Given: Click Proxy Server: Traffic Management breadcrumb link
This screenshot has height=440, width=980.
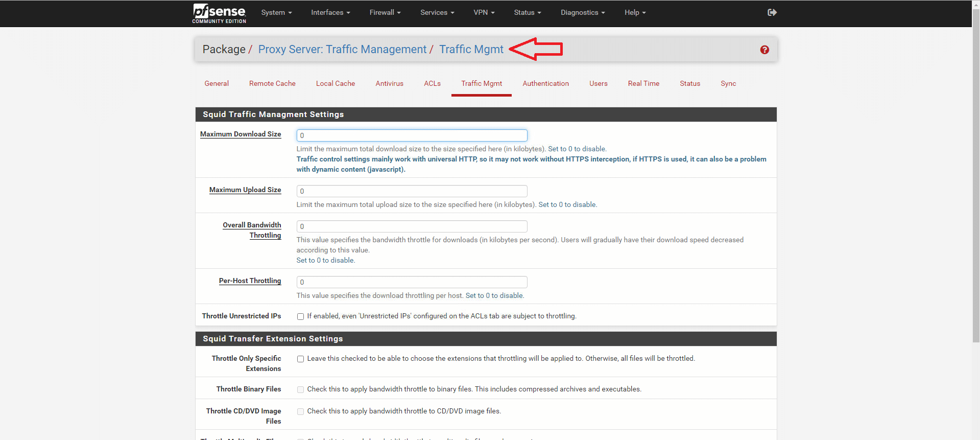Looking at the screenshot, I should (342, 49).
